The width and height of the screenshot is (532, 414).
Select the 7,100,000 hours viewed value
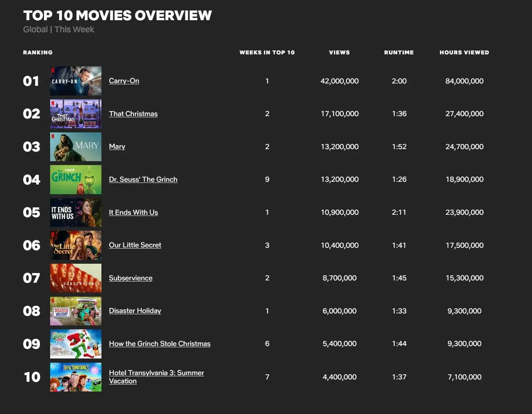[x=464, y=377]
